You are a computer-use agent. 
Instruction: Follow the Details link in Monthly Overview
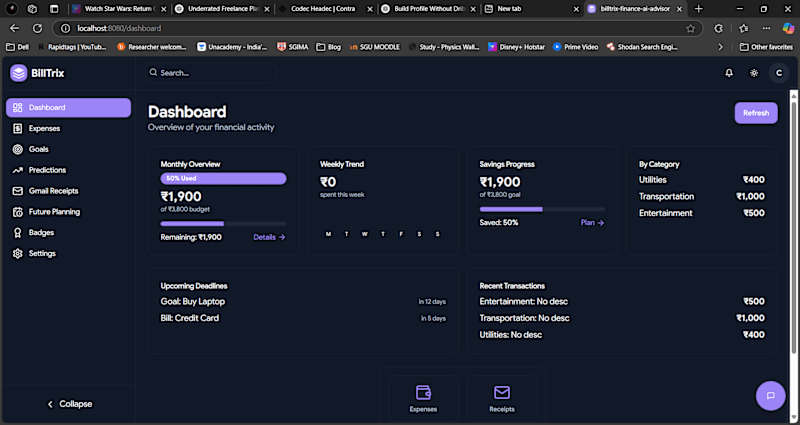point(269,237)
